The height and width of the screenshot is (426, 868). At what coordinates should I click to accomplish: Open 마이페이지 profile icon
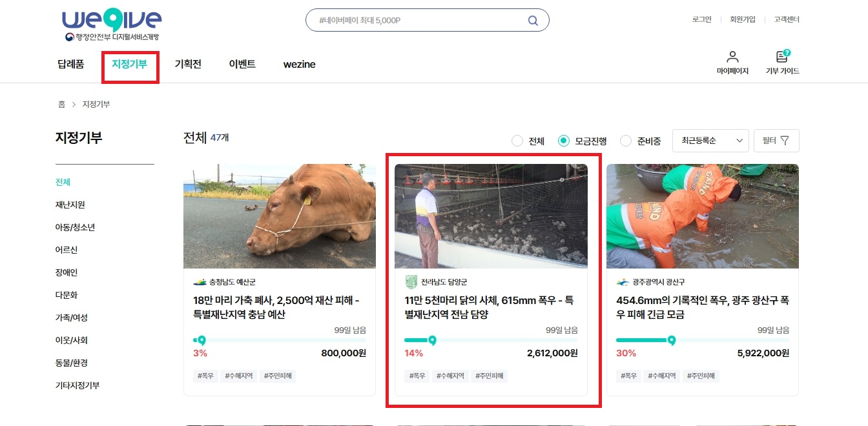(732, 57)
